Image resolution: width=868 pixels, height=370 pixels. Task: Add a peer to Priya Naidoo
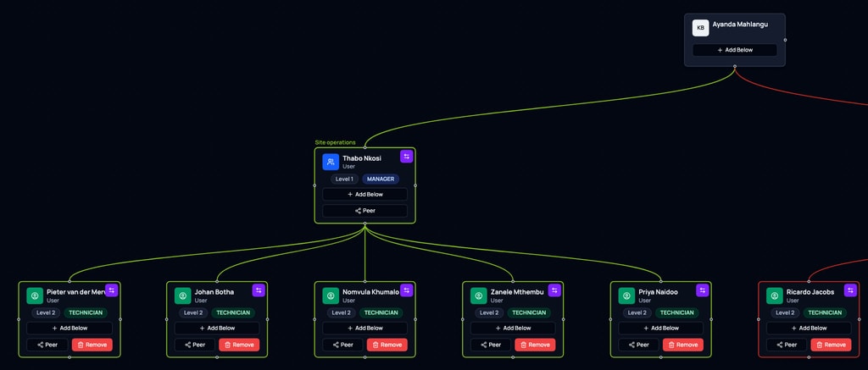coord(639,345)
